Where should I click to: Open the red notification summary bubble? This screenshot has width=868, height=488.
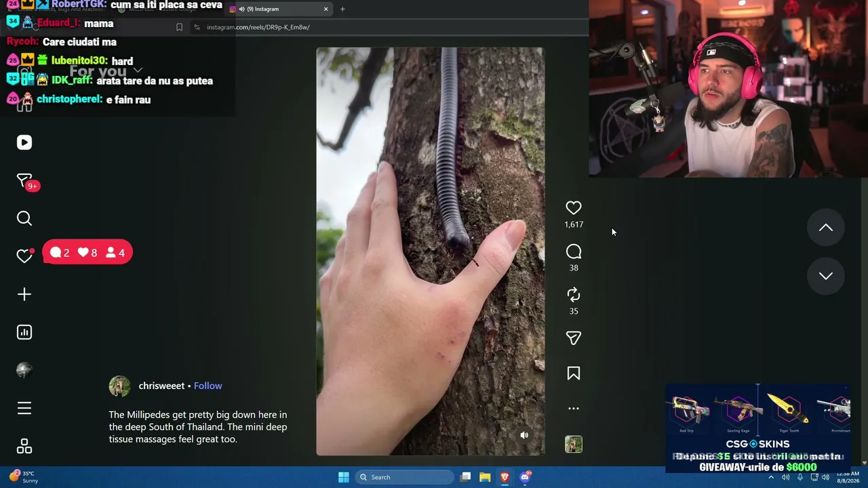[87, 253]
